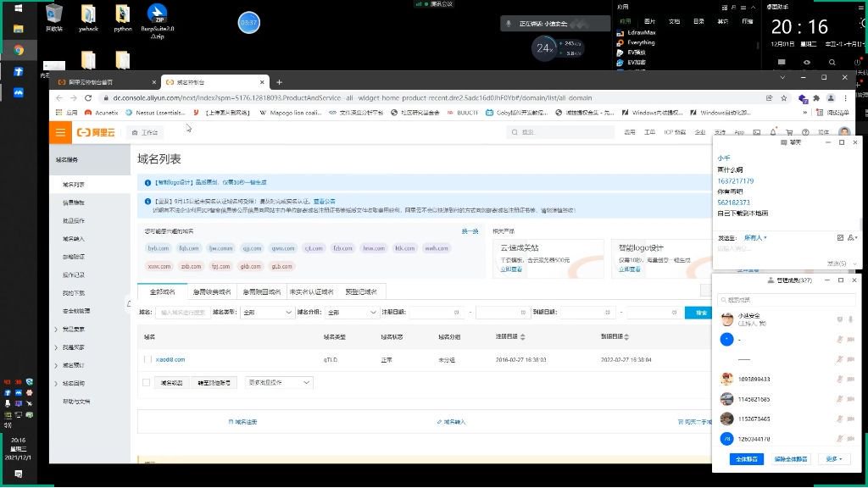Open the shopping cart in the Aliyun header

click(x=789, y=132)
